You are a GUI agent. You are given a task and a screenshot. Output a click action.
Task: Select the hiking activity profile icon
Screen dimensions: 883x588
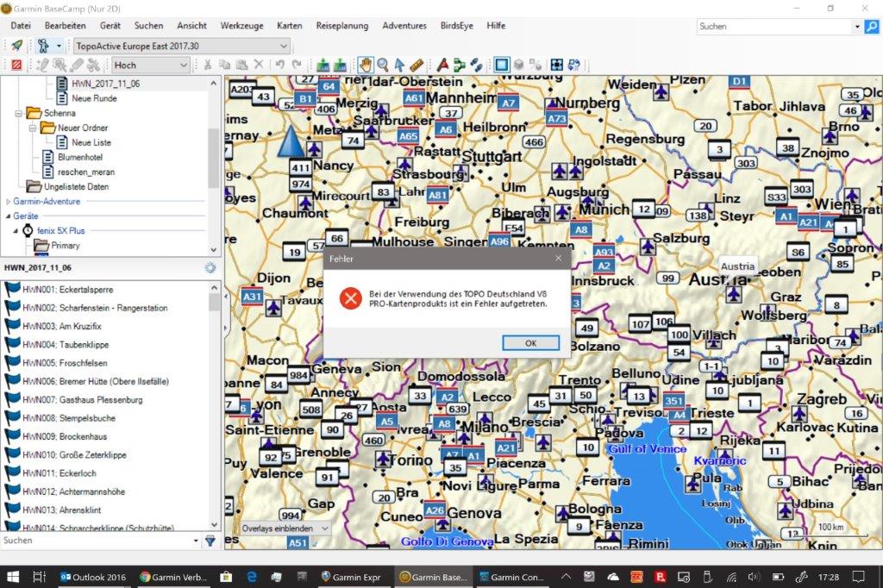coord(43,46)
